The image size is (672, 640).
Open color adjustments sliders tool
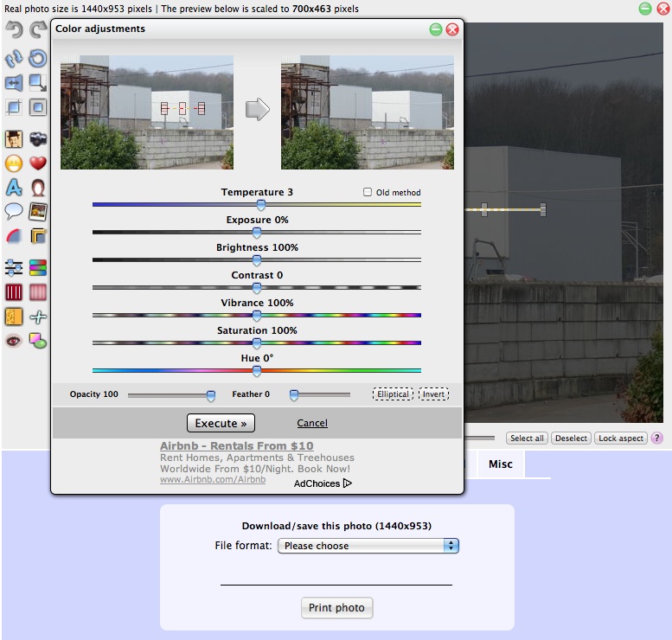click(x=14, y=268)
